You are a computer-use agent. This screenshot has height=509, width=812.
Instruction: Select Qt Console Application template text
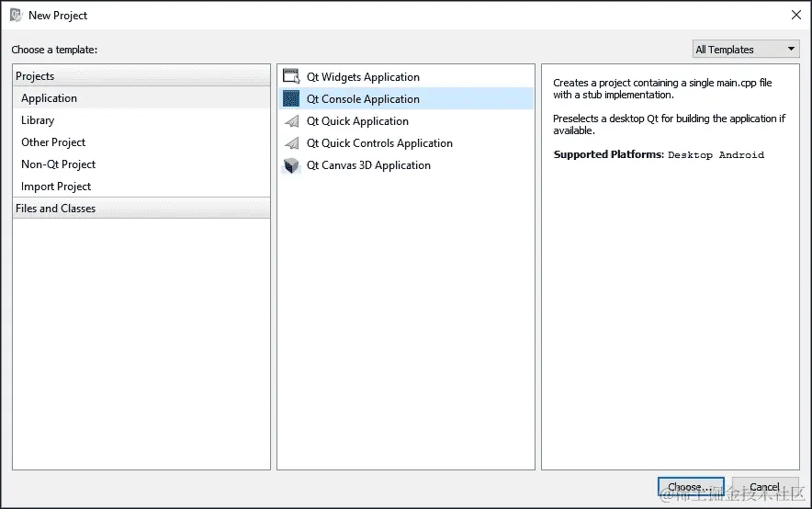click(x=363, y=99)
